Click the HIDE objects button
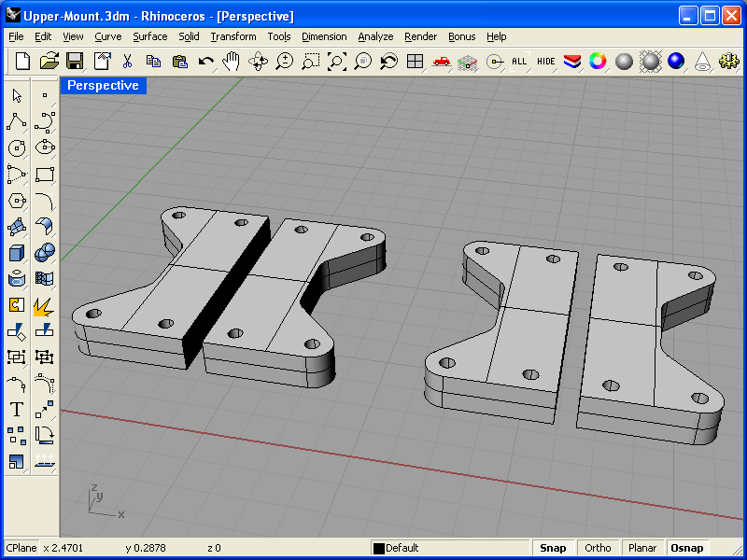747x560 pixels. 546,61
